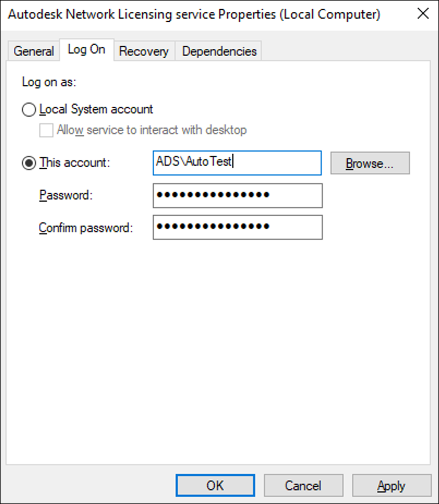Viewport: 439px width, 504px height.
Task: Switch to the General tab
Action: (34, 51)
